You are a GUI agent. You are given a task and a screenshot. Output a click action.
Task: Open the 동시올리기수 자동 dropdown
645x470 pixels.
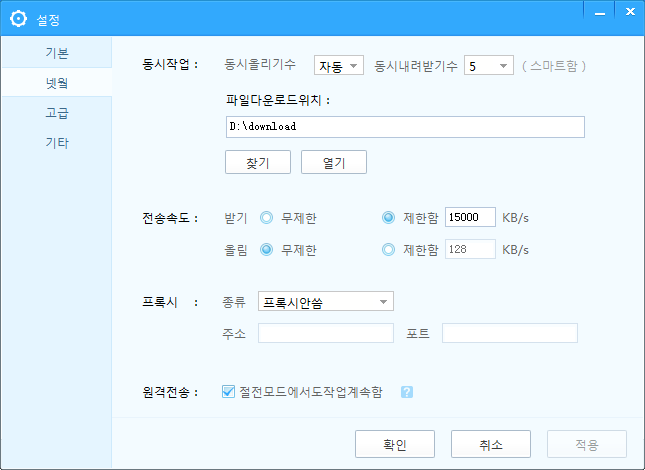click(339, 65)
